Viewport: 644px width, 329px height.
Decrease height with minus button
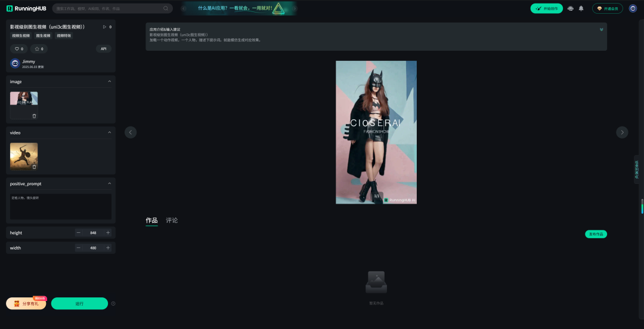(x=79, y=233)
